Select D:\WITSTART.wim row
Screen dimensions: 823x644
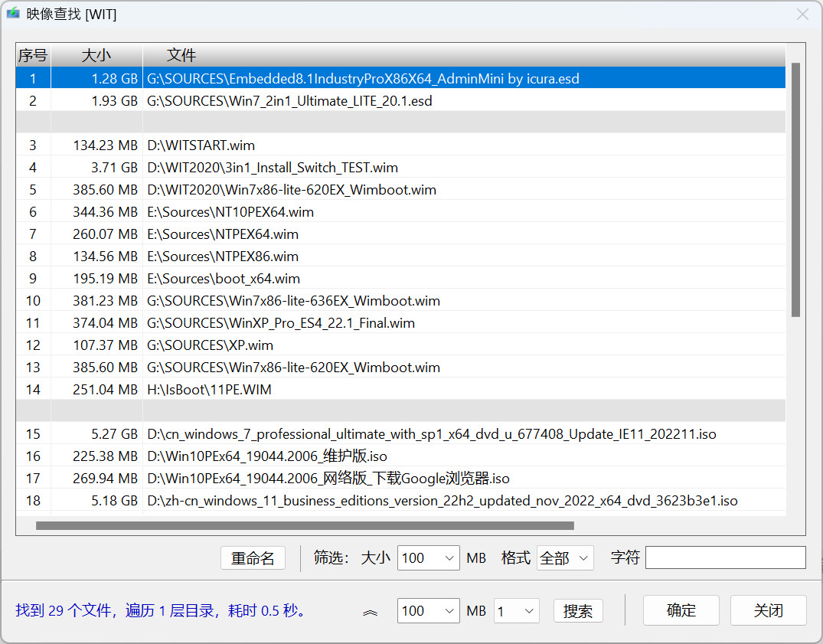[400, 145]
